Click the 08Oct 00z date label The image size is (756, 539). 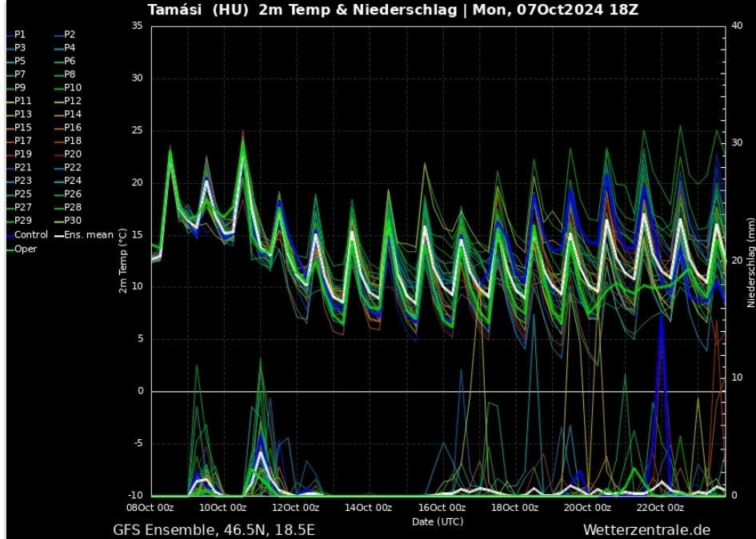pos(150,508)
